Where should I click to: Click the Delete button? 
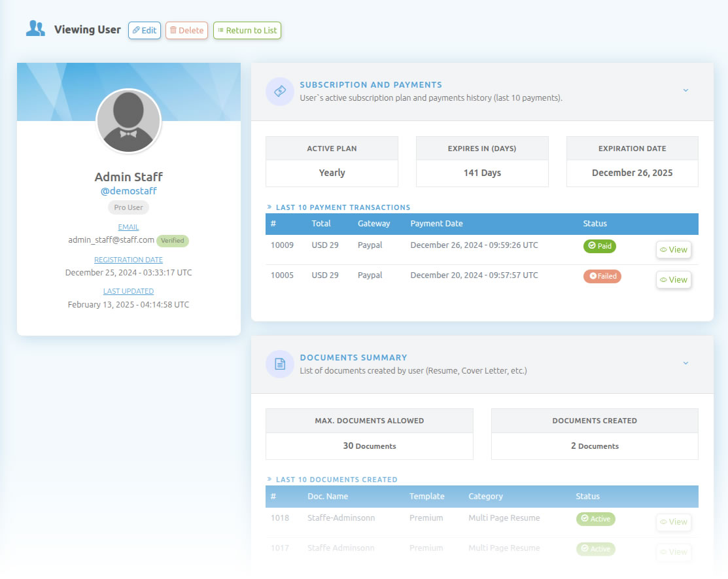point(186,30)
